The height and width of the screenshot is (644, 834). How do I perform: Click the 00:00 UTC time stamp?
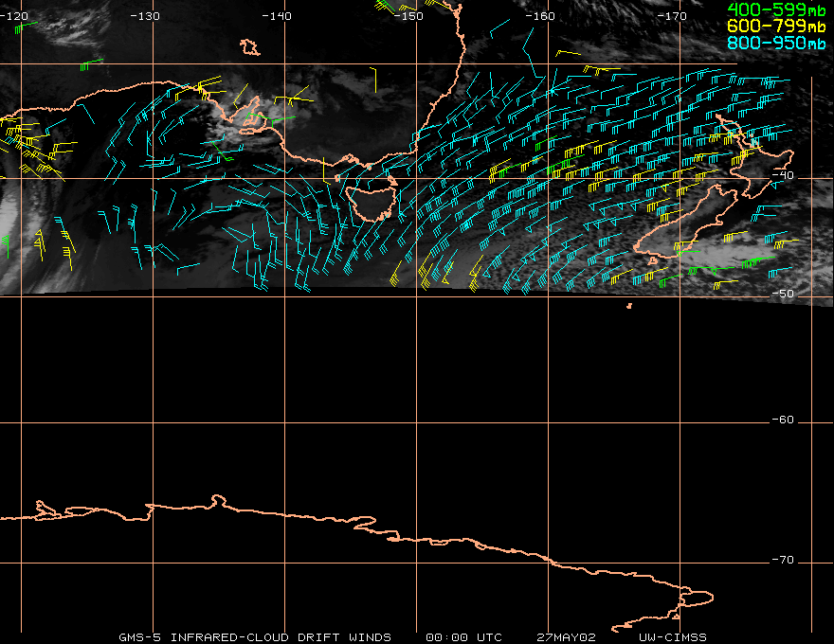pos(463,637)
